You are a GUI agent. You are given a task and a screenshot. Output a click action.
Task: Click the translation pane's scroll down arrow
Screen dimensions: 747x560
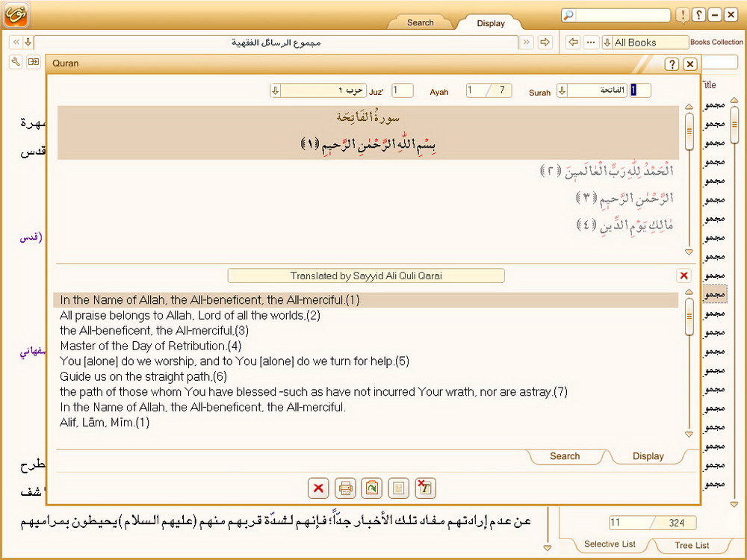689,435
